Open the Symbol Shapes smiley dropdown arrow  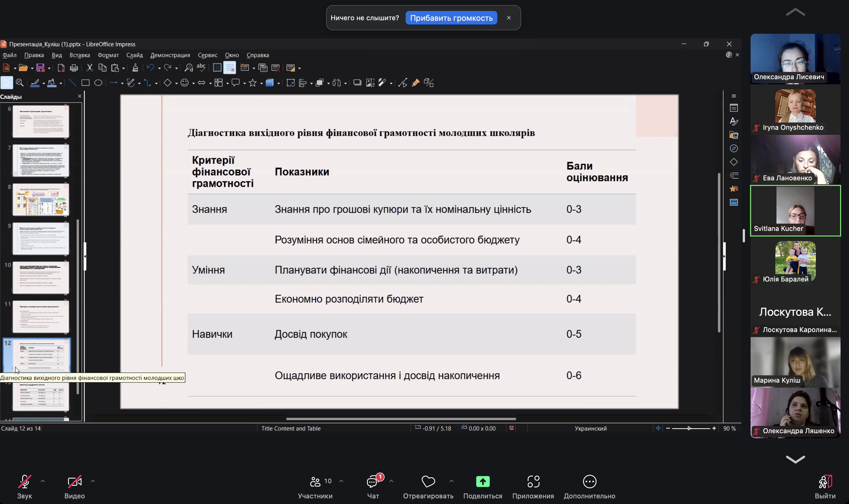193,83
